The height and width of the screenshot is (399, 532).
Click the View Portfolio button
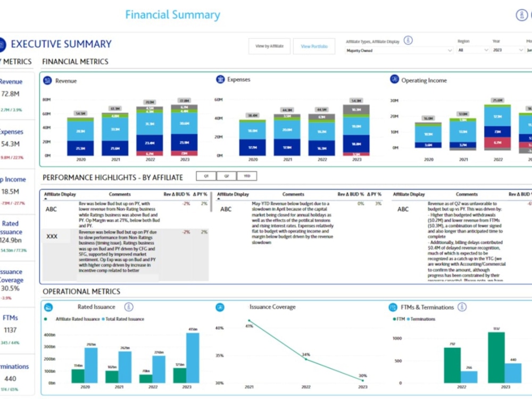click(314, 46)
